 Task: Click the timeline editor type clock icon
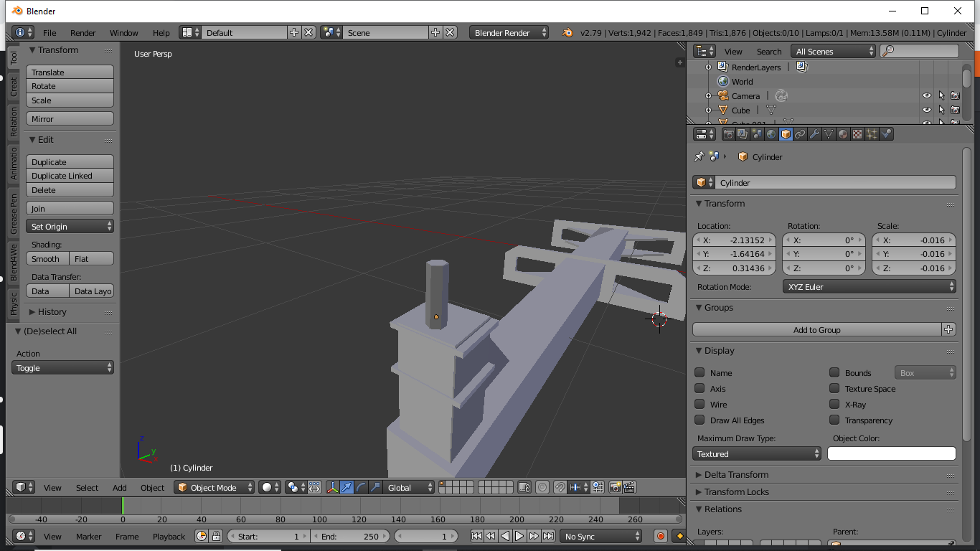[x=24, y=536]
